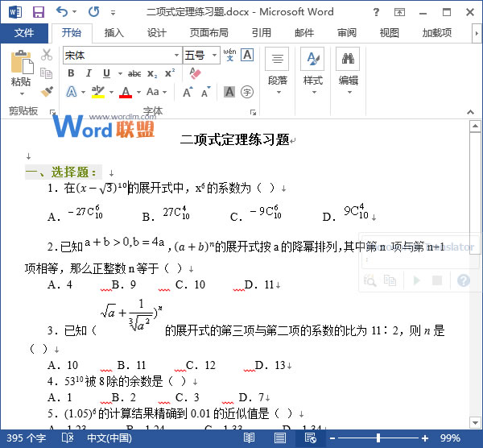Screen dimensions: 483x448
Task: Open the 文件 File tab
Action: [x=24, y=33]
